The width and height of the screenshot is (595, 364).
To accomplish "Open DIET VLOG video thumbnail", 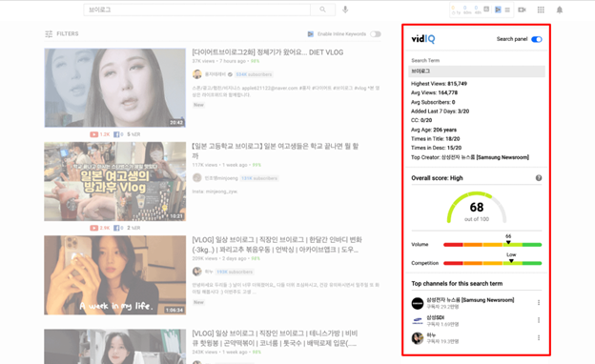I will [115, 88].
